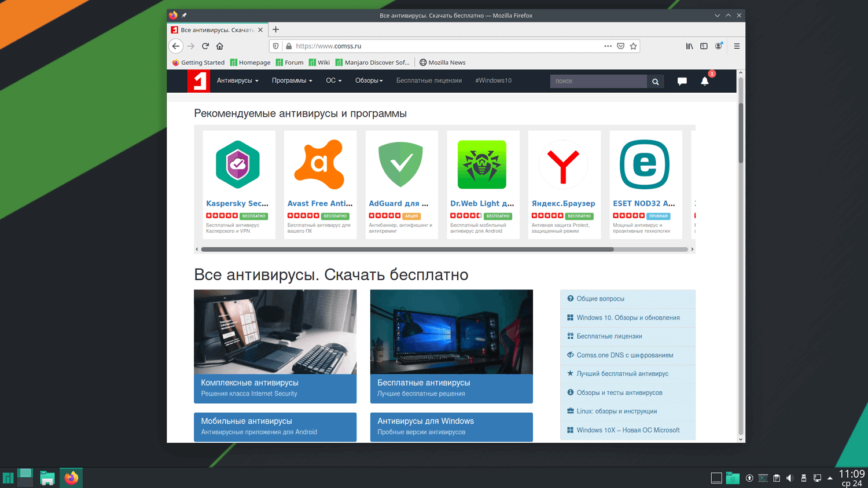The height and width of the screenshot is (488, 868).
Task: Open the volume control in the tray
Action: [790, 478]
